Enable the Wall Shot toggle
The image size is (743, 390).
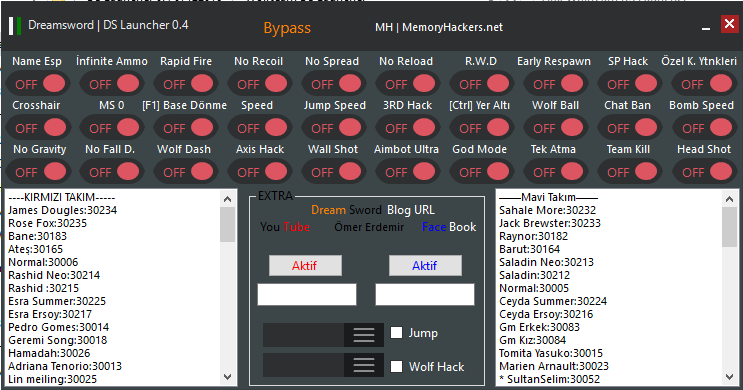coord(334,172)
